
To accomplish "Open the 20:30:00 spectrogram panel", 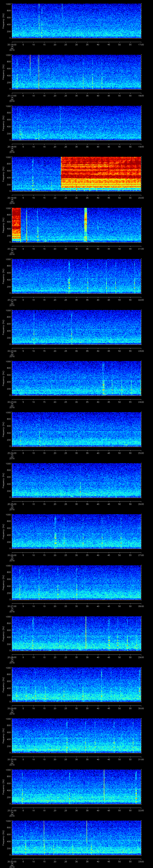I will 76,736.
